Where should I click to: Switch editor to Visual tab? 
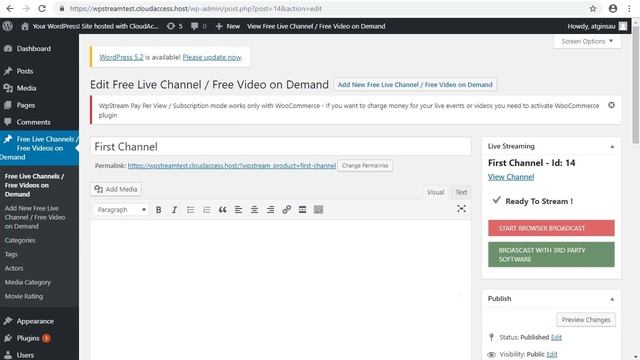[435, 192]
